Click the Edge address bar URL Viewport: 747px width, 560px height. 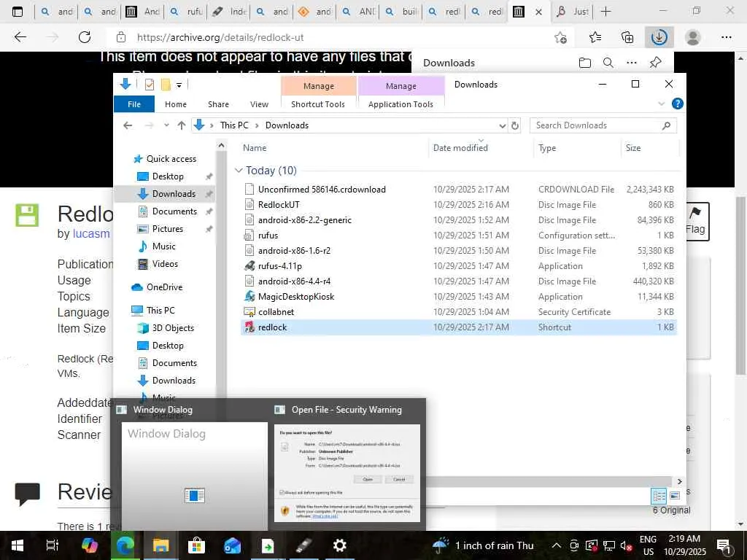[220, 37]
